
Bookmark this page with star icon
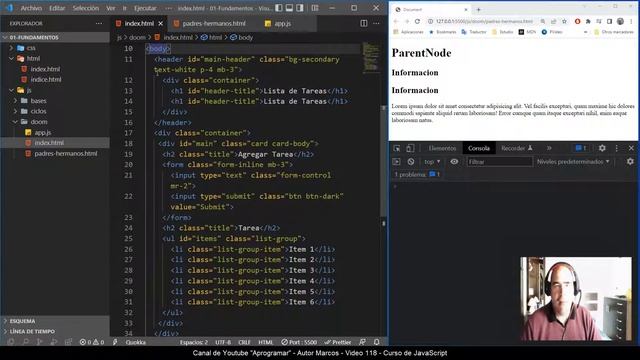[x=564, y=21]
